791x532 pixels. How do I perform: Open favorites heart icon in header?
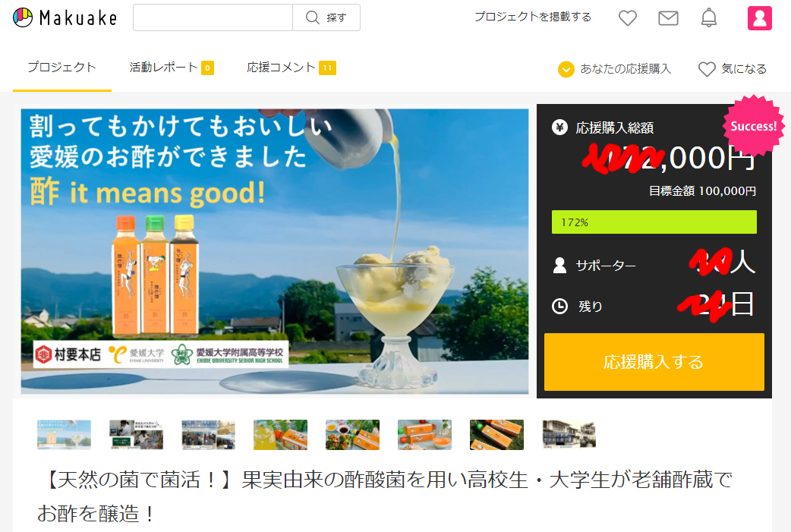click(x=628, y=17)
